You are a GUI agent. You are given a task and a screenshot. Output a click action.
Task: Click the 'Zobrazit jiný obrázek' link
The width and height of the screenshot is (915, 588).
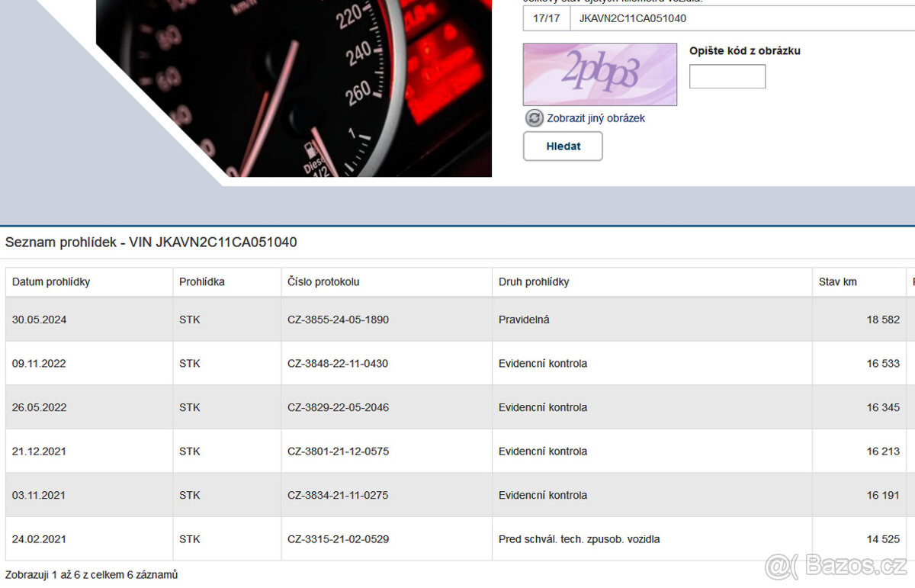[596, 118]
